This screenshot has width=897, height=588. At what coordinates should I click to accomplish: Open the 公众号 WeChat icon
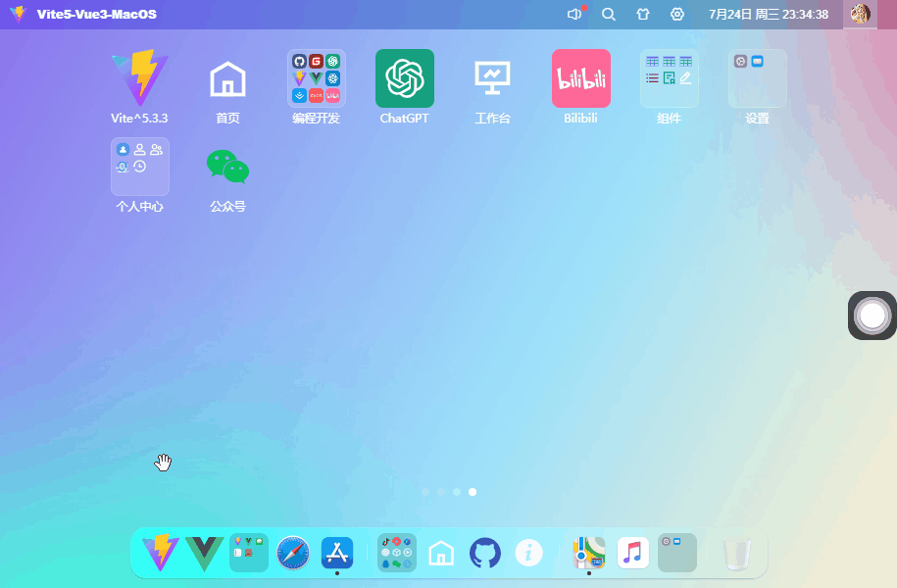pos(227,167)
